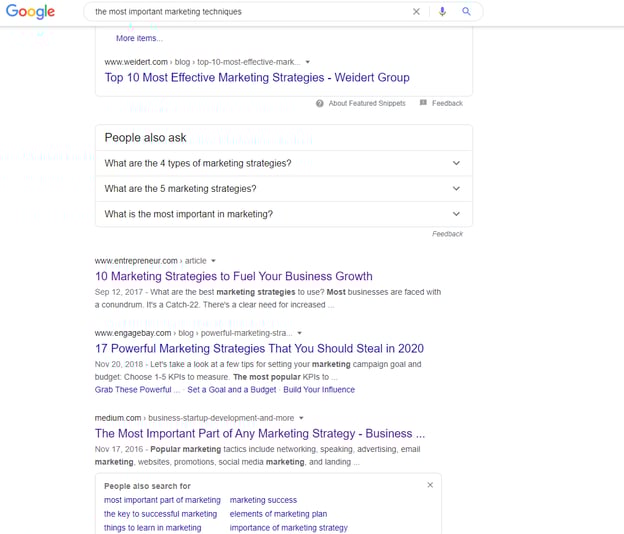Open Grab These Powerful sitelink

click(137, 390)
